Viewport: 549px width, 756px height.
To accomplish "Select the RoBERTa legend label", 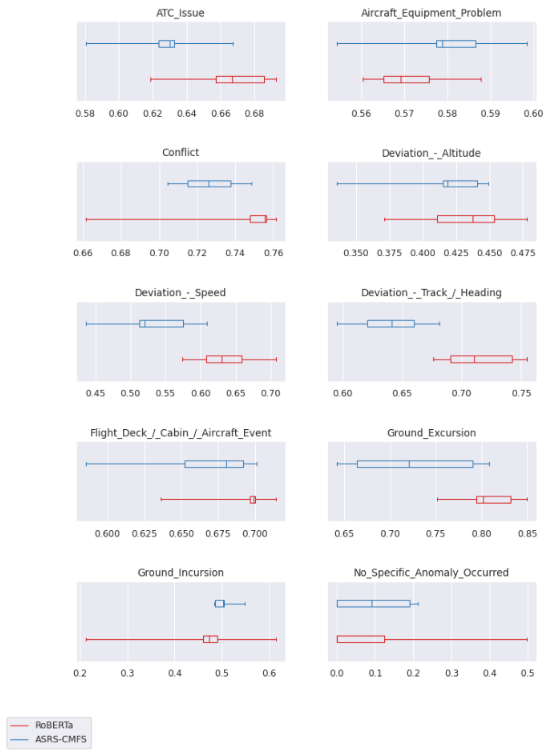I will pos(54,725).
